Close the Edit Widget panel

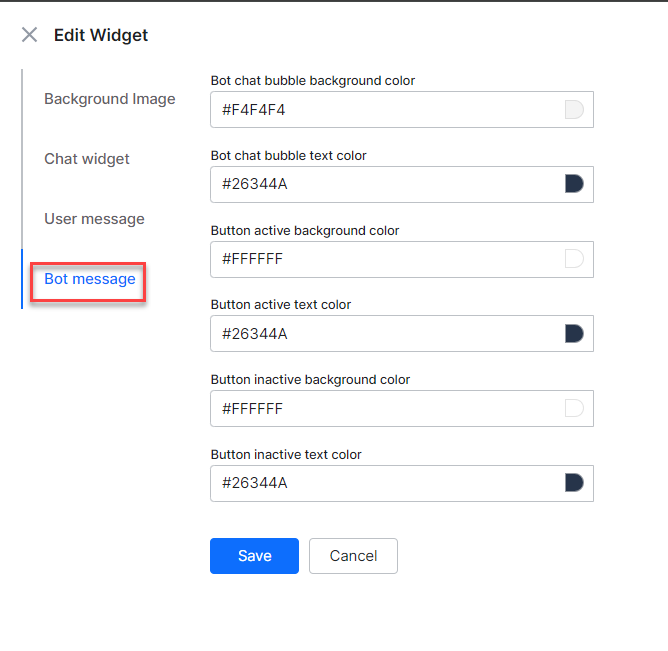tap(30, 35)
